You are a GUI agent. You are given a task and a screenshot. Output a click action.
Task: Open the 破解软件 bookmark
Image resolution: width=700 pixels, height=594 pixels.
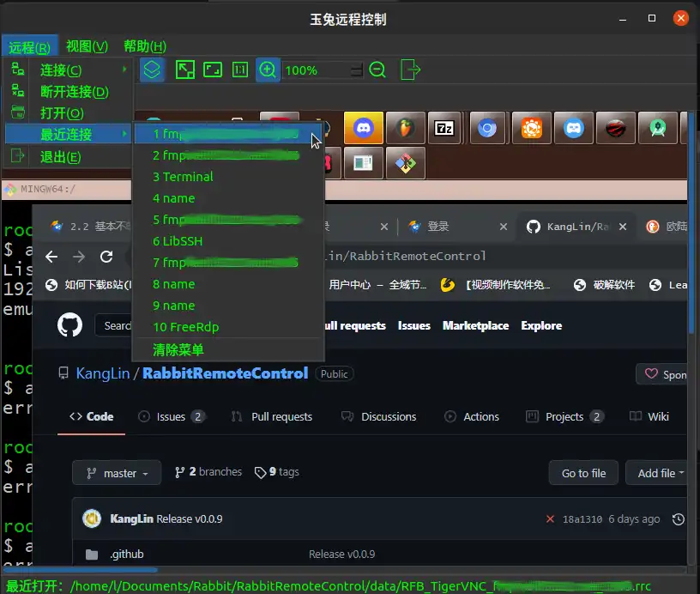[x=605, y=285]
